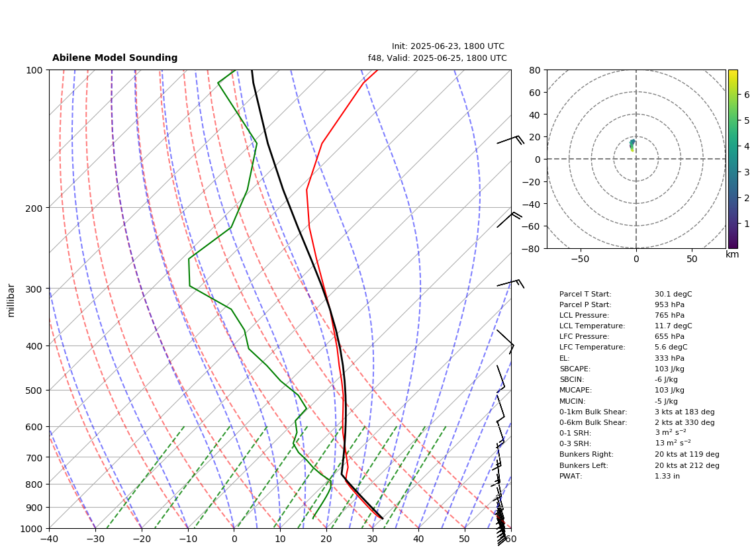Click the Abilene Model Sounding title
Viewport: 756px width, 552px height.
point(115,58)
